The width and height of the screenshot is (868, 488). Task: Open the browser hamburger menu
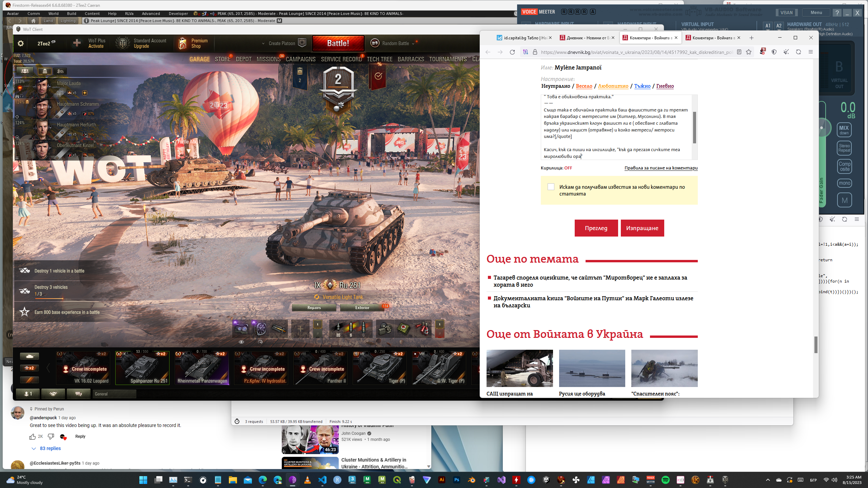(811, 52)
